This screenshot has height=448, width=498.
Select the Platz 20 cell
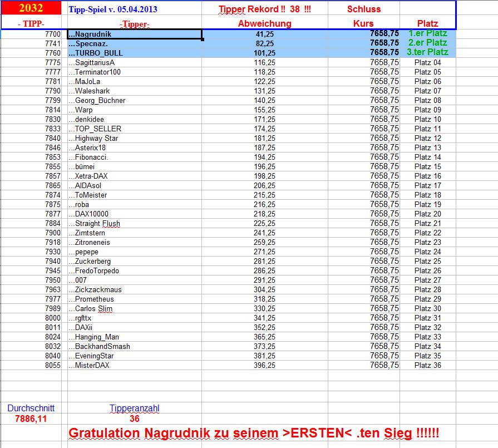tap(427, 214)
